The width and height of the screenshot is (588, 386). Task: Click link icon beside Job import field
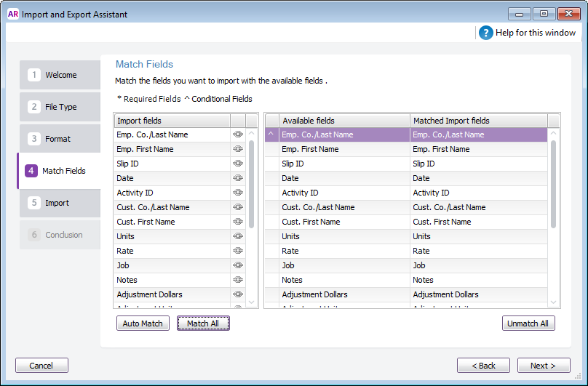(x=238, y=265)
